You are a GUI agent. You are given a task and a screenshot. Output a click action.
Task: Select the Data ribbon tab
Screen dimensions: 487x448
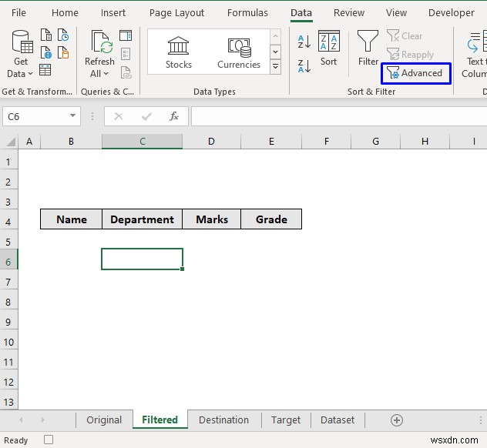pos(301,13)
